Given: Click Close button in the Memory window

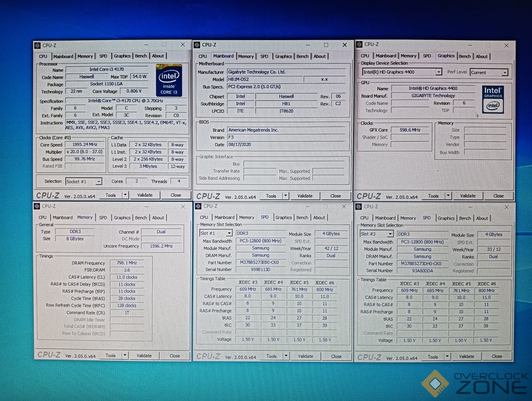Looking at the screenshot, I should (175, 356).
